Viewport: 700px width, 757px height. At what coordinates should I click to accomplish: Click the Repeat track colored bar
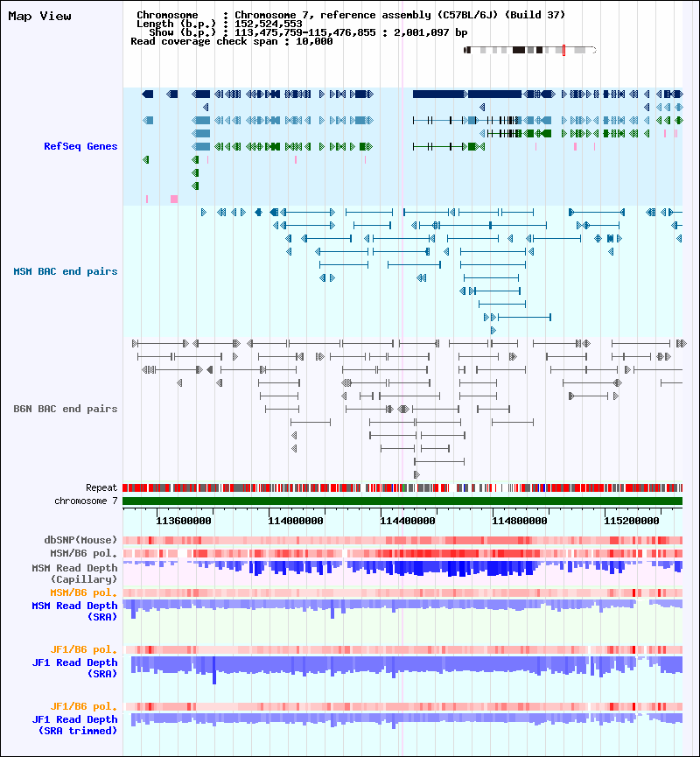tap(402, 488)
